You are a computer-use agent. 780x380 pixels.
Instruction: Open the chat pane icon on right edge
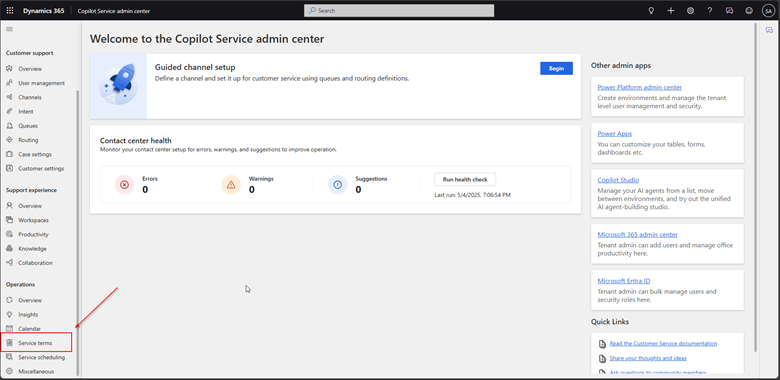click(770, 30)
